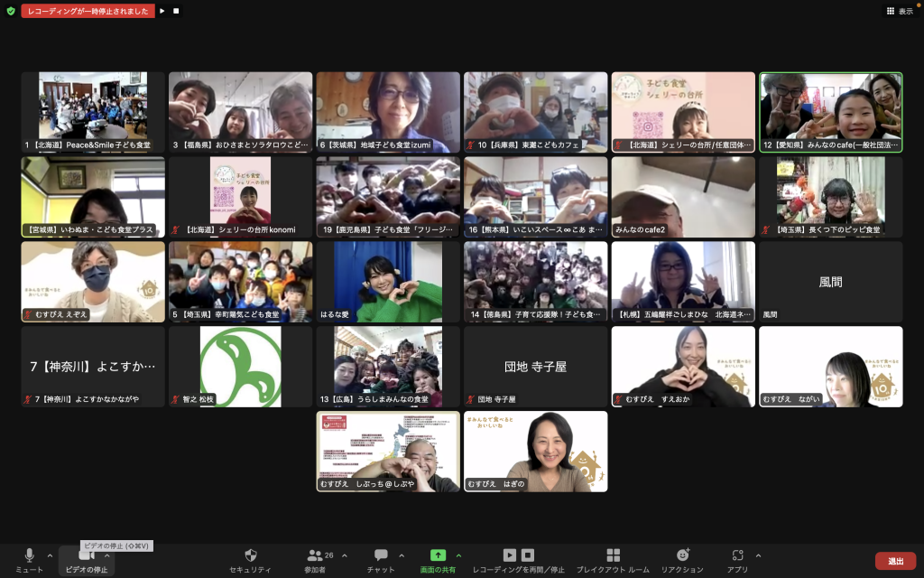Open ブレイクアウト ルーム breakout rooms
This screenshot has width=924, height=578.
click(613, 556)
